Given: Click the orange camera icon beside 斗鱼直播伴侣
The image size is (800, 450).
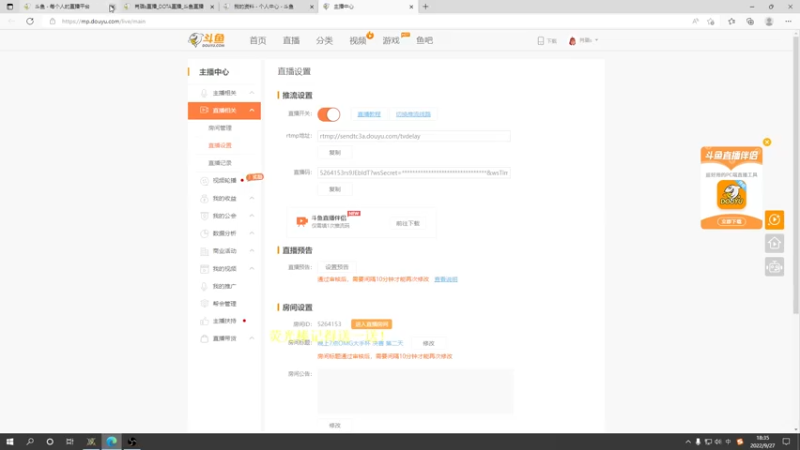Looking at the screenshot, I should point(302,221).
